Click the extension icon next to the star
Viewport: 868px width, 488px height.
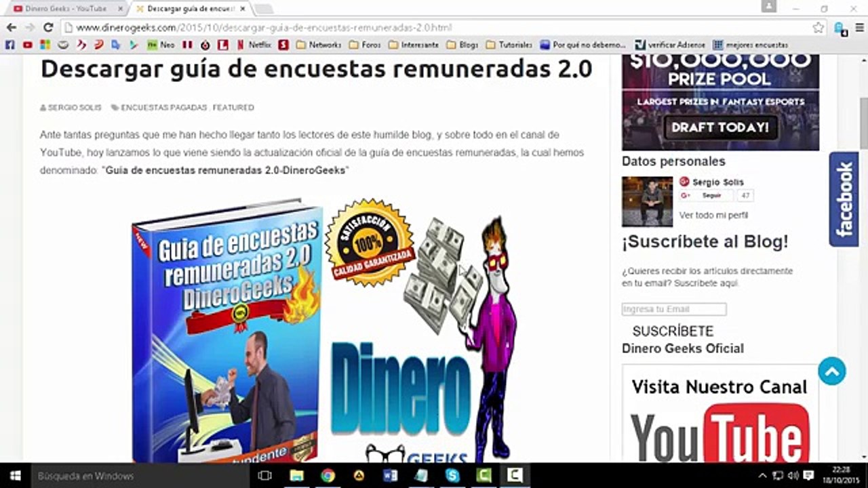click(x=840, y=28)
